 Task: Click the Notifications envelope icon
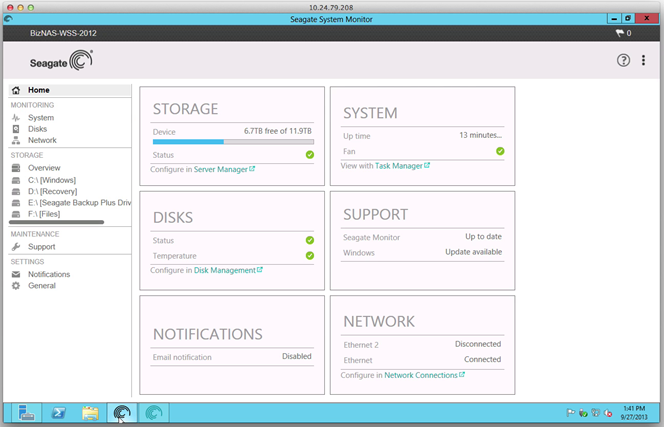click(x=16, y=274)
